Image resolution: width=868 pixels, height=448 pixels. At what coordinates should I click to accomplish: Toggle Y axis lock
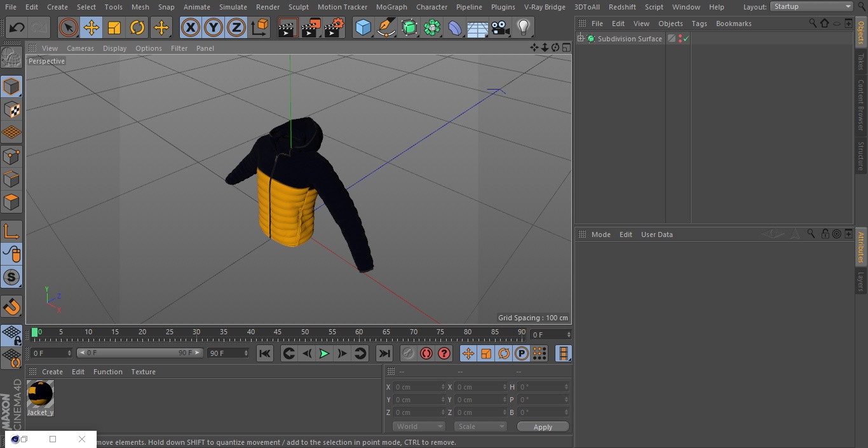(214, 28)
